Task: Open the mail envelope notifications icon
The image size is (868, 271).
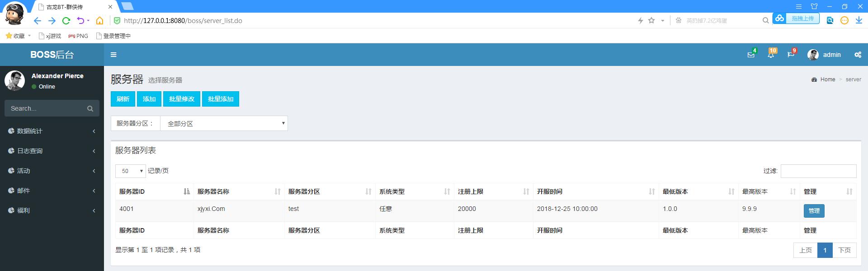Action: click(x=751, y=55)
